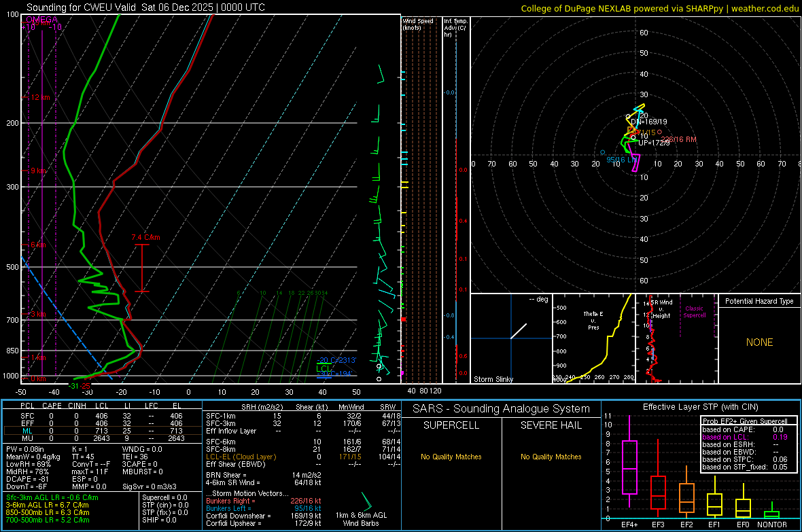802x532 pixels.
Task: Select the Sfc-3km AGL LR value line
Action: tap(52, 497)
